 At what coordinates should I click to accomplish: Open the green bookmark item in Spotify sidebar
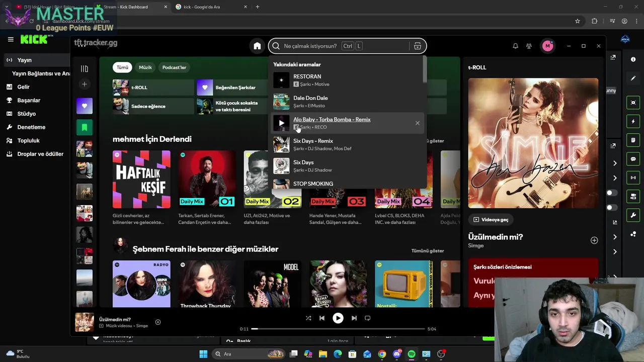click(85, 128)
